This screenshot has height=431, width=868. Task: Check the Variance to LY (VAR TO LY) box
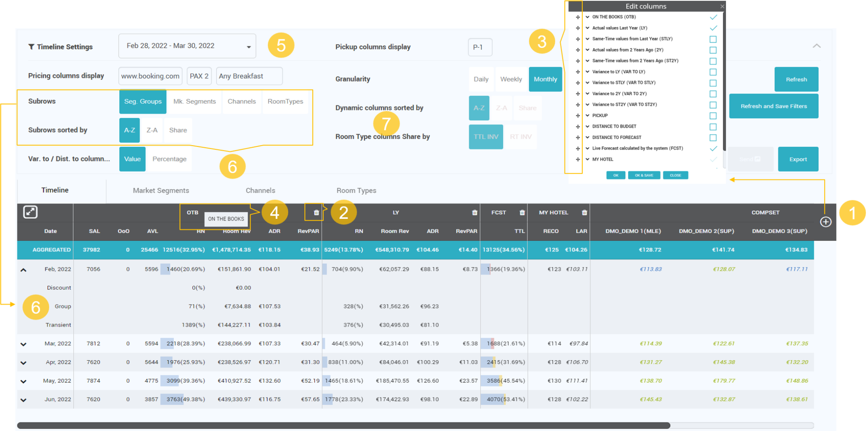(713, 72)
